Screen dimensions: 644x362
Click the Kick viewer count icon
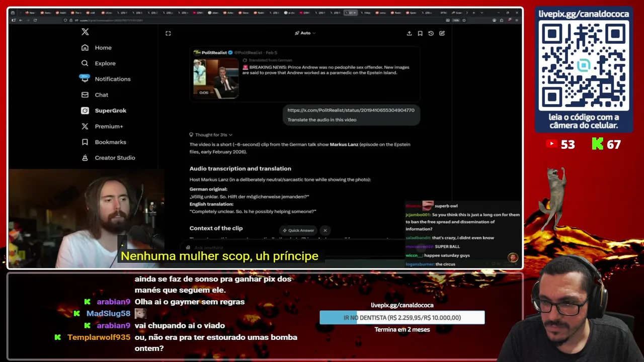click(x=597, y=144)
